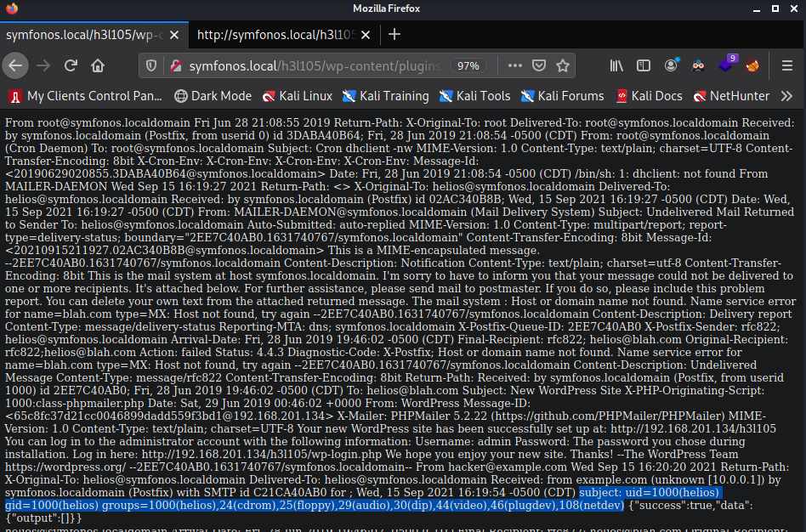Open the Library history and bookmarks
The width and height of the screenshot is (806, 532).
616,65
